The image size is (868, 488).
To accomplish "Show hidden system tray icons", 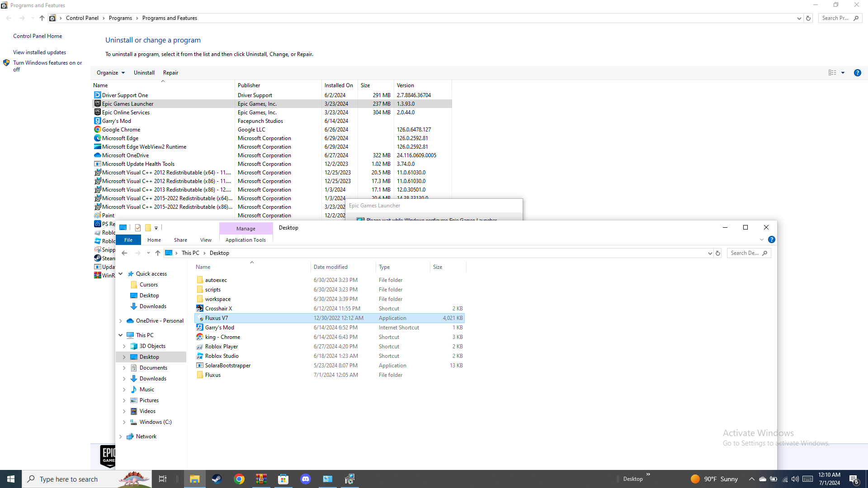I will point(751,479).
